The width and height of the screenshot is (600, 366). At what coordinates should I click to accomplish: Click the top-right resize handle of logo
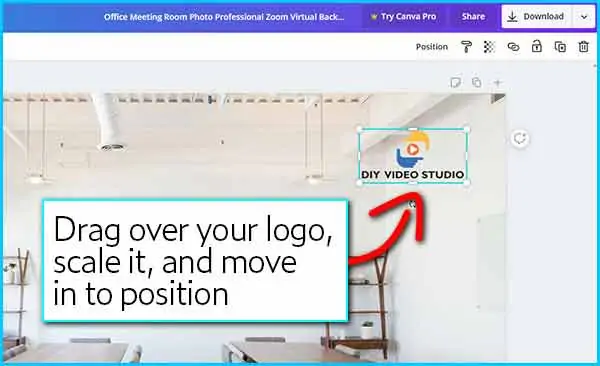pyautogui.click(x=467, y=129)
